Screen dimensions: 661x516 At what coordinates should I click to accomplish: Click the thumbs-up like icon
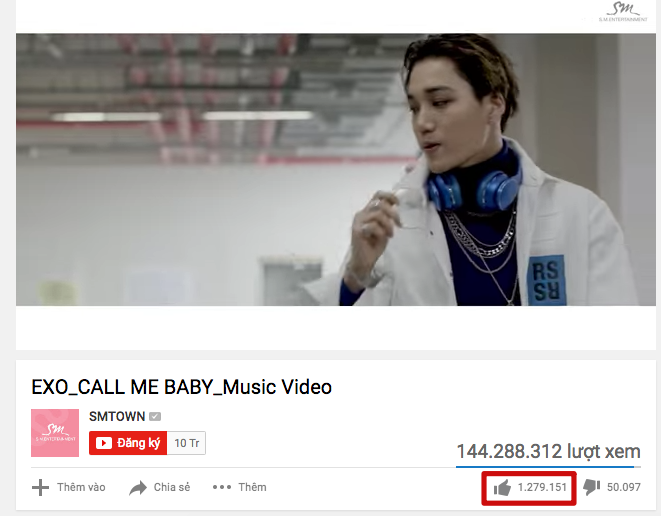pyautogui.click(x=502, y=488)
